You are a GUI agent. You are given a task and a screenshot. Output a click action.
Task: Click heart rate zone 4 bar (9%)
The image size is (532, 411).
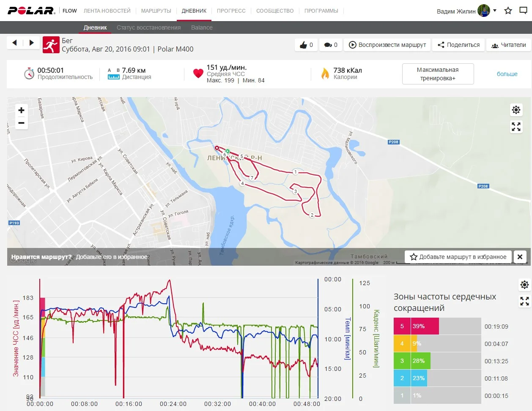(x=437, y=343)
